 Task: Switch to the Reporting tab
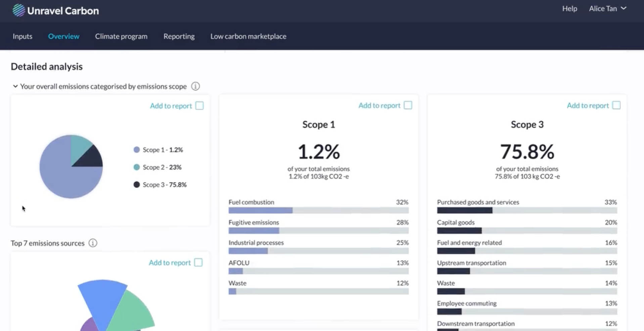(179, 36)
